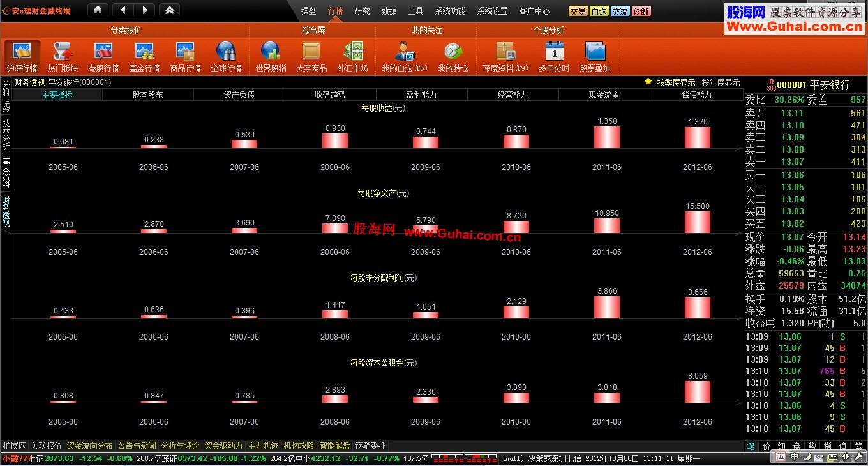Open 基金行情 fund quotes icon
Viewport: 868px width, 466px height.
144,57
